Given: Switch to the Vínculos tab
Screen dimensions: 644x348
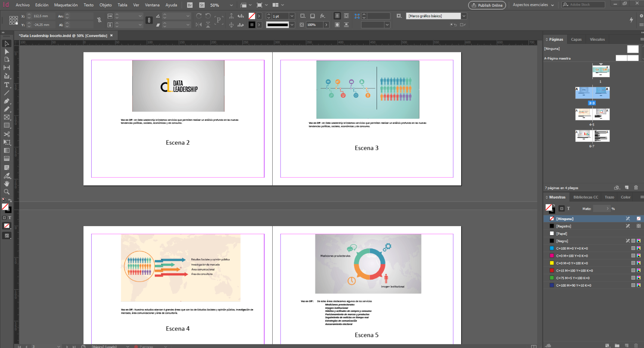Looking at the screenshot, I should (x=597, y=39).
